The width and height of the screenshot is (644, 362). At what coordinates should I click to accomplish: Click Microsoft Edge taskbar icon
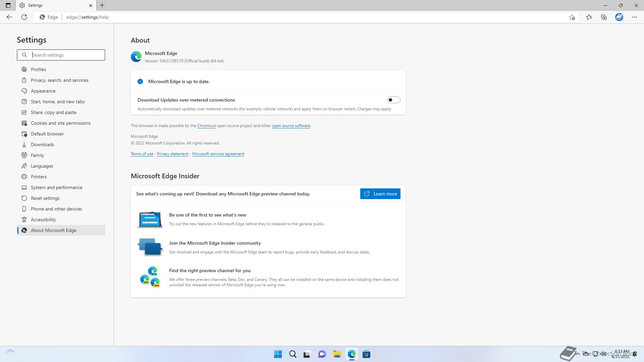[352, 354]
